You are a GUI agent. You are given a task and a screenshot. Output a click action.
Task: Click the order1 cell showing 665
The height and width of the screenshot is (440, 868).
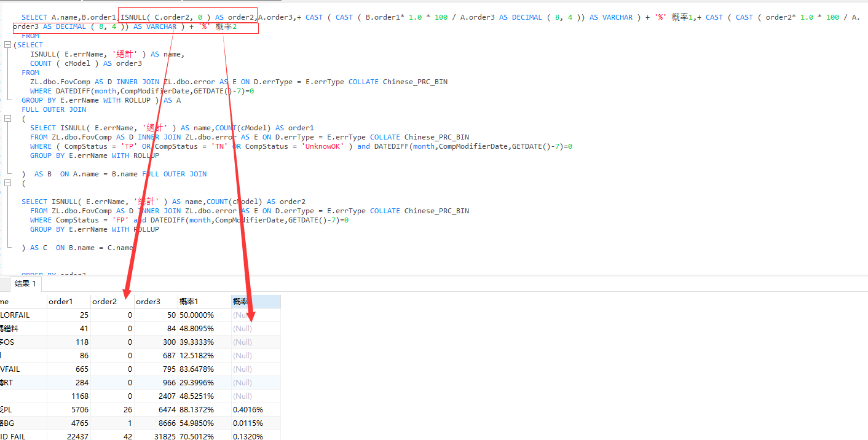69,369
